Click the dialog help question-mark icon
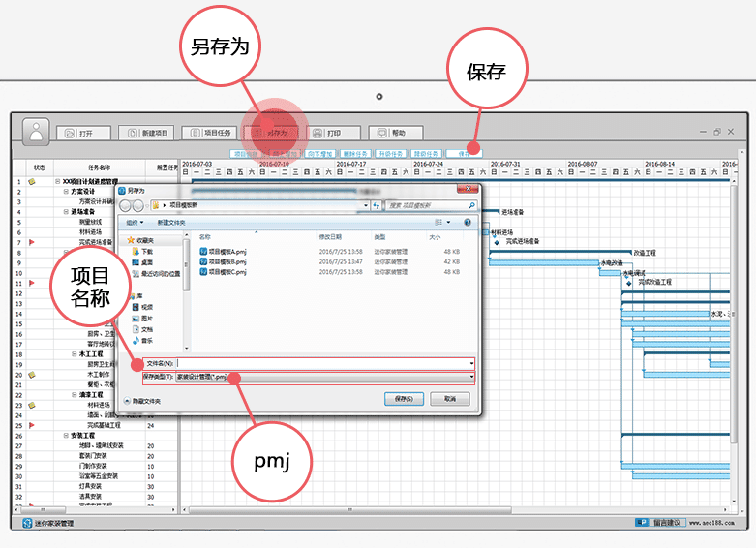Image resolution: width=756 pixels, height=548 pixels. (468, 222)
